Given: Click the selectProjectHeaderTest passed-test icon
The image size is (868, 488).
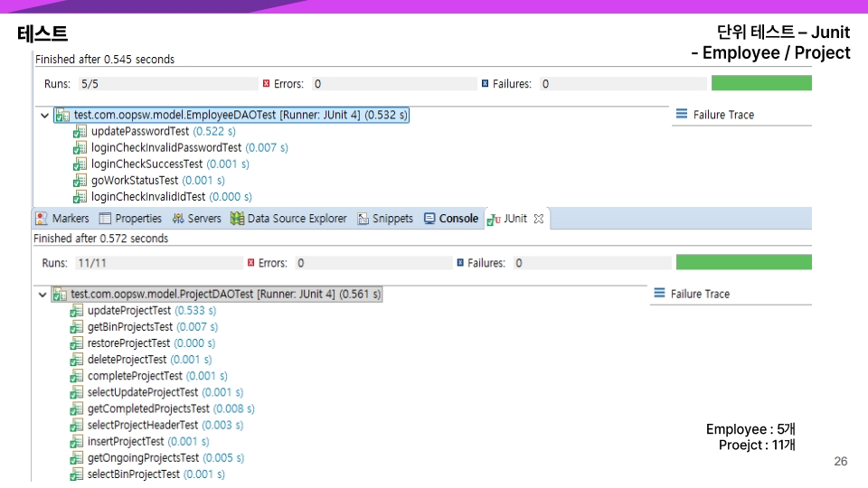Looking at the screenshot, I should tap(76, 426).
